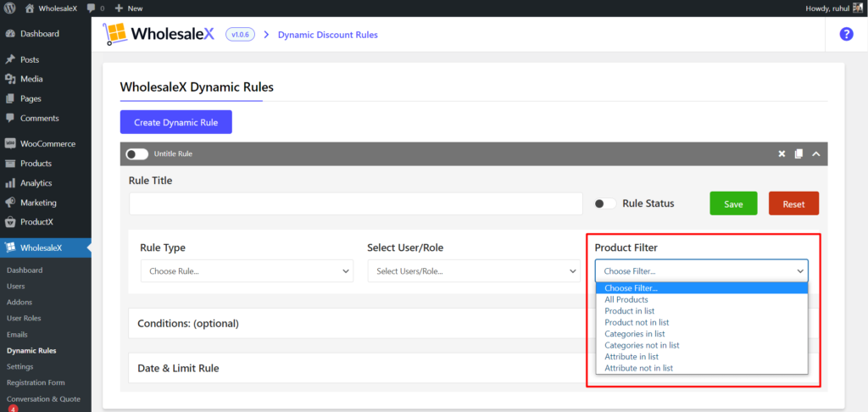Click the Comments speech bubble icon in sidebar
The height and width of the screenshot is (412, 868).
(10, 118)
